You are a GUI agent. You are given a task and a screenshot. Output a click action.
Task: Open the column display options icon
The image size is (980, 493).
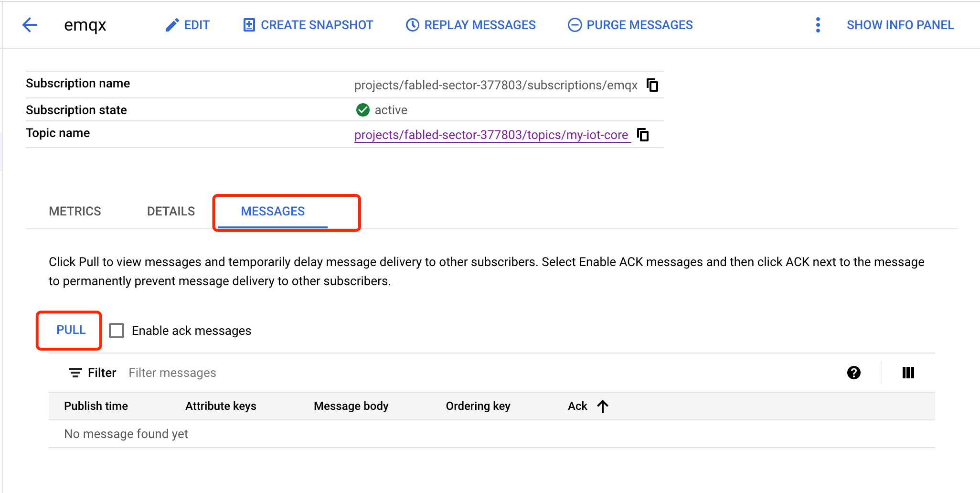click(908, 373)
